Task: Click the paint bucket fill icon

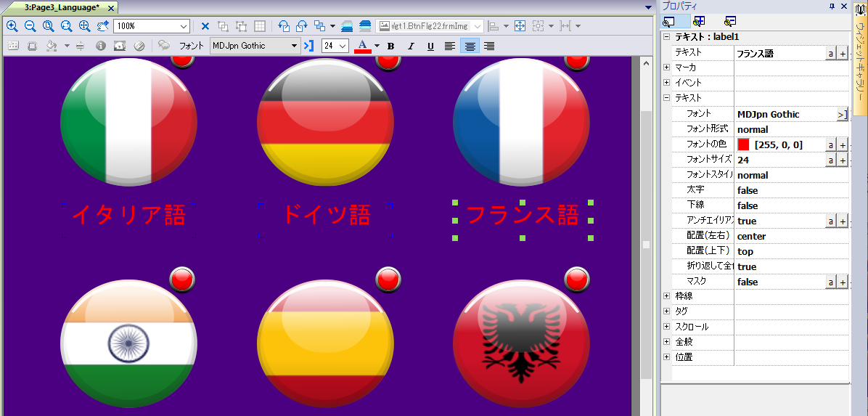Action: tap(52, 46)
